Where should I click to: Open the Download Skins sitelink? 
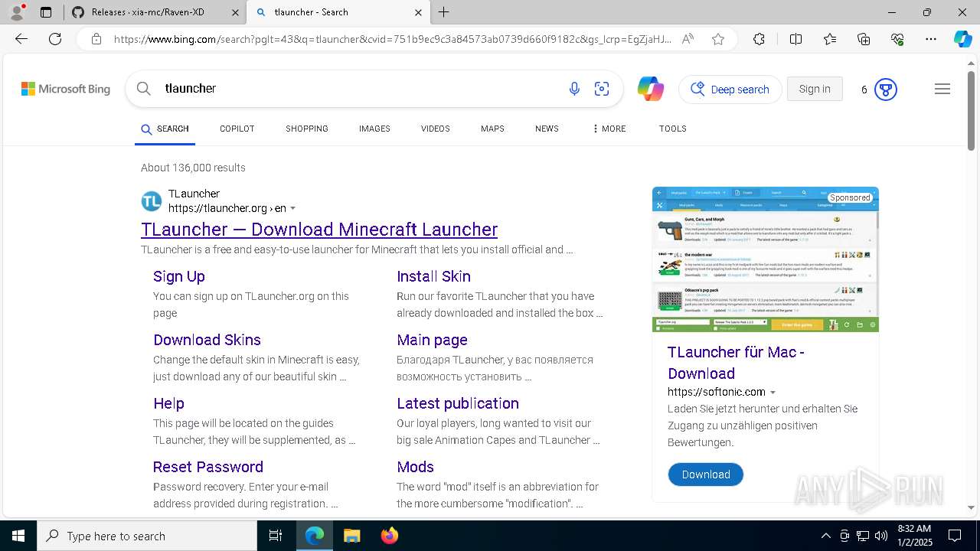coord(207,340)
